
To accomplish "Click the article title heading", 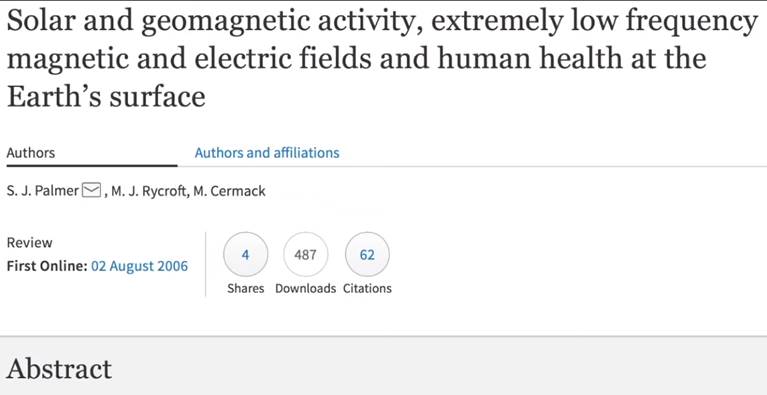I will coord(382,59).
